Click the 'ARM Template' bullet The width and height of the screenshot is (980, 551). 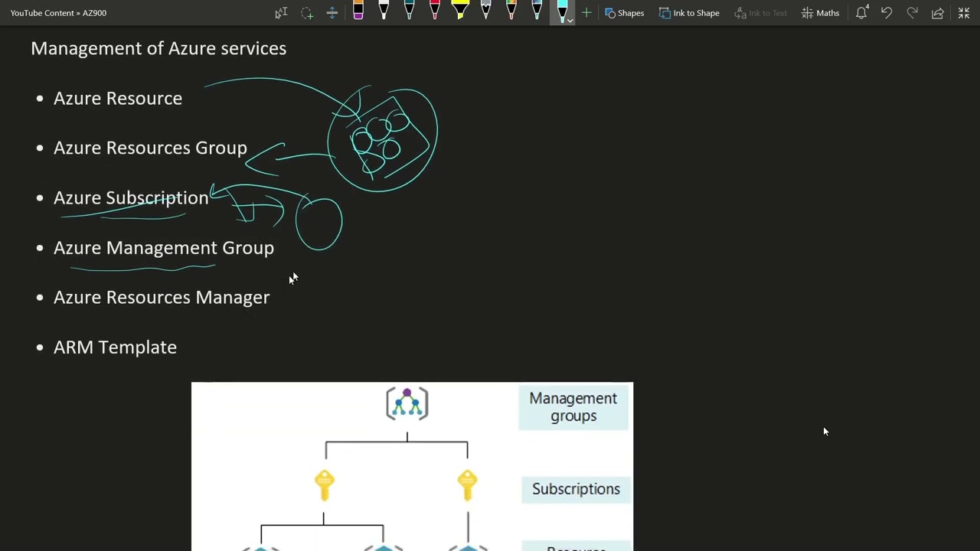tap(115, 347)
